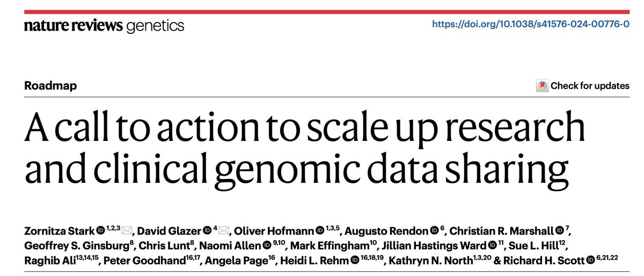Open Christian R. Marshall's ORCID icon
The image size is (644, 276).
561,232
